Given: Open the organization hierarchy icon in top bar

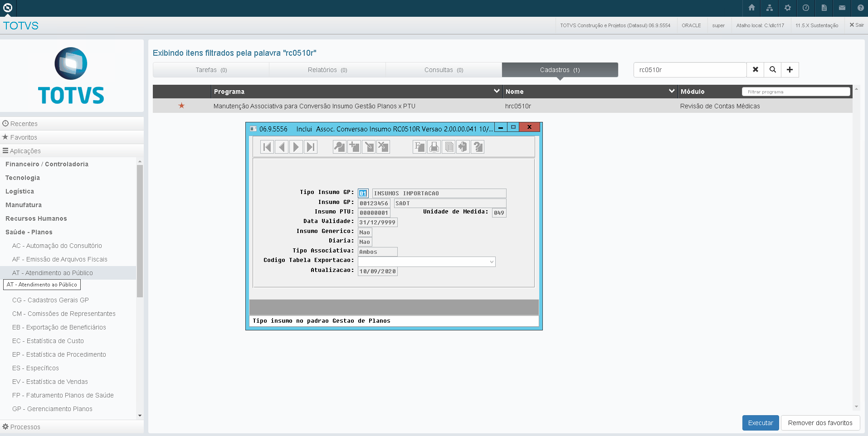Looking at the screenshot, I should (770, 8).
